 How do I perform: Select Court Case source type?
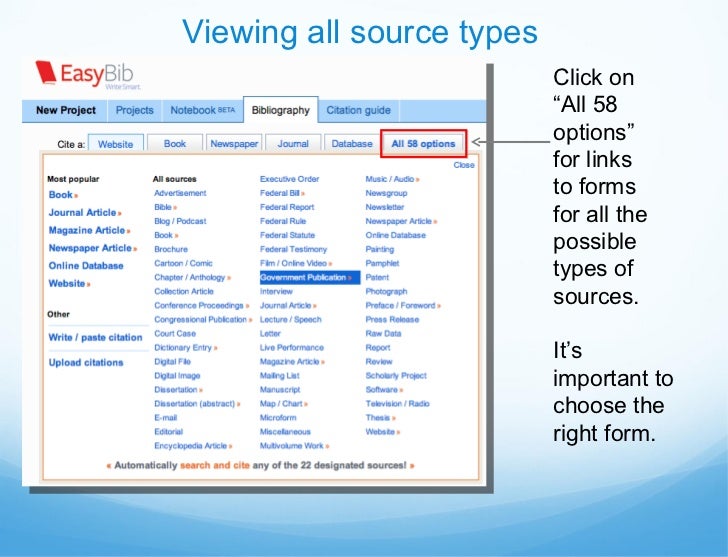175,333
